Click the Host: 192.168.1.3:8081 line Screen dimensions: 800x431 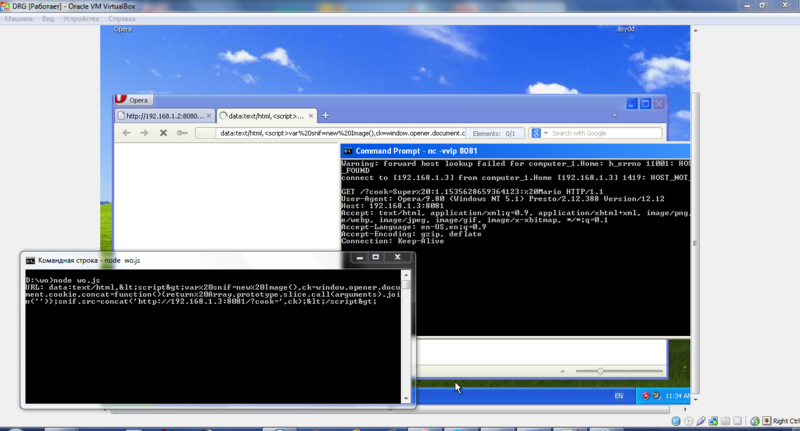[x=392, y=206]
